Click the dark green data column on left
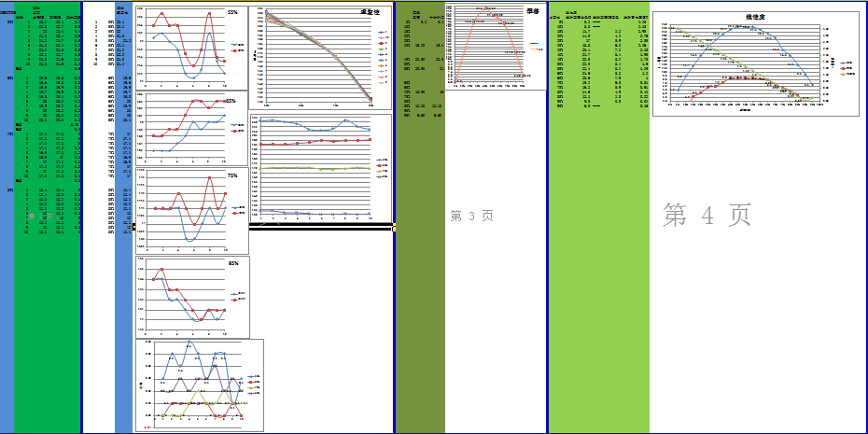868x434 pixels. [x=47, y=217]
